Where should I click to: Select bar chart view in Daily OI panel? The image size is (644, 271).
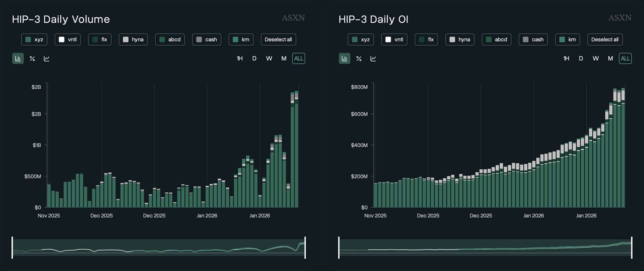pos(344,59)
